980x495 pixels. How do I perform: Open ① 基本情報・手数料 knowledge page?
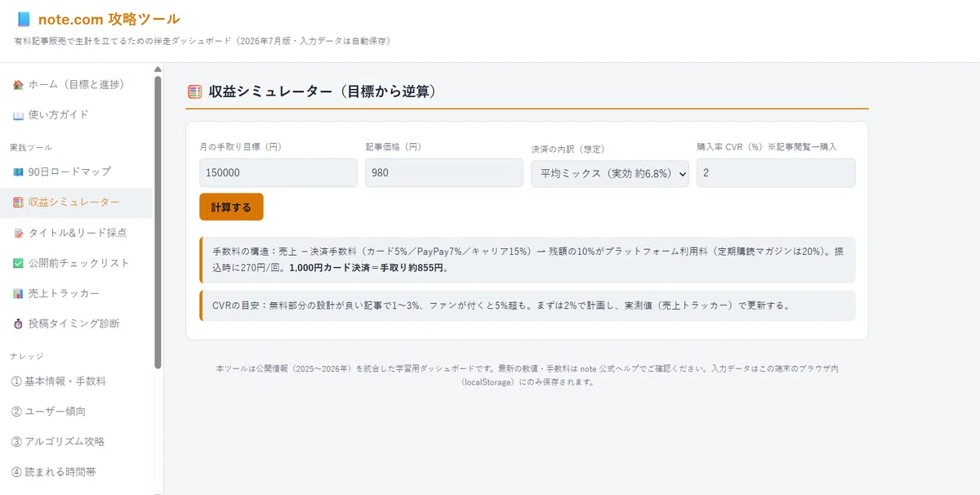point(76,381)
